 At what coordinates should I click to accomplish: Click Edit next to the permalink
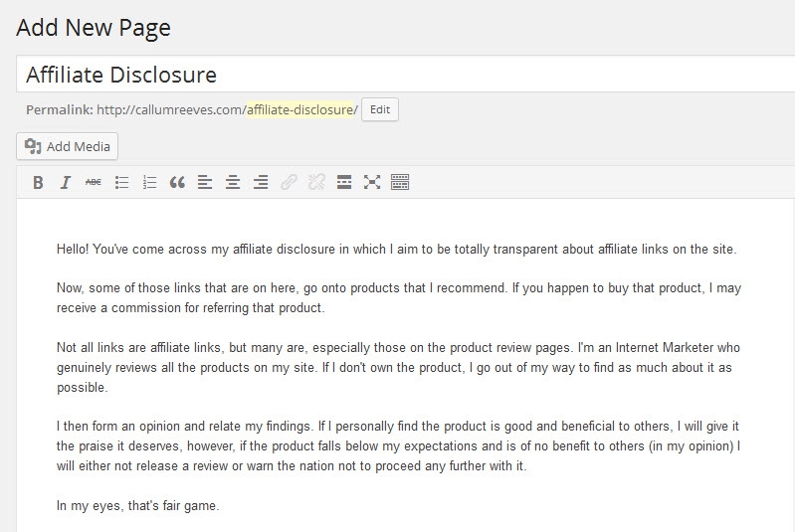click(x=380, y=109)
